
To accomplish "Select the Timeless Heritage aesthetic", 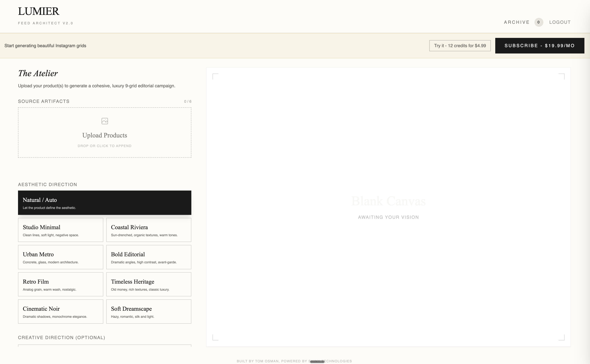I will coord(149,284).
